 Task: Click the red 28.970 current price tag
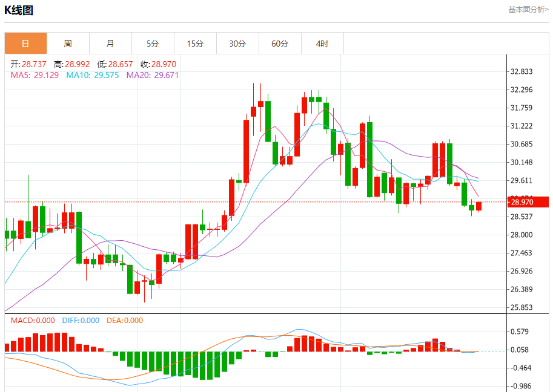pyautogui.click(x=528, y=202)
